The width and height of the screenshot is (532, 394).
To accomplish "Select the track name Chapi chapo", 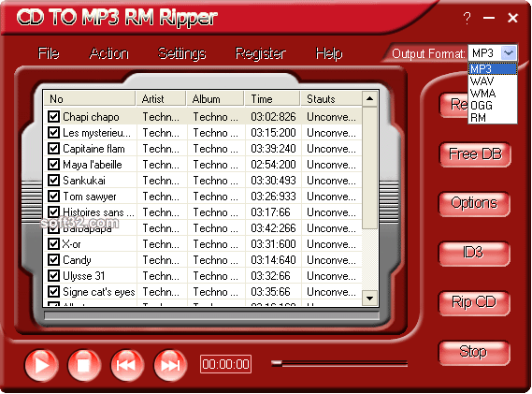I will 91,117.
